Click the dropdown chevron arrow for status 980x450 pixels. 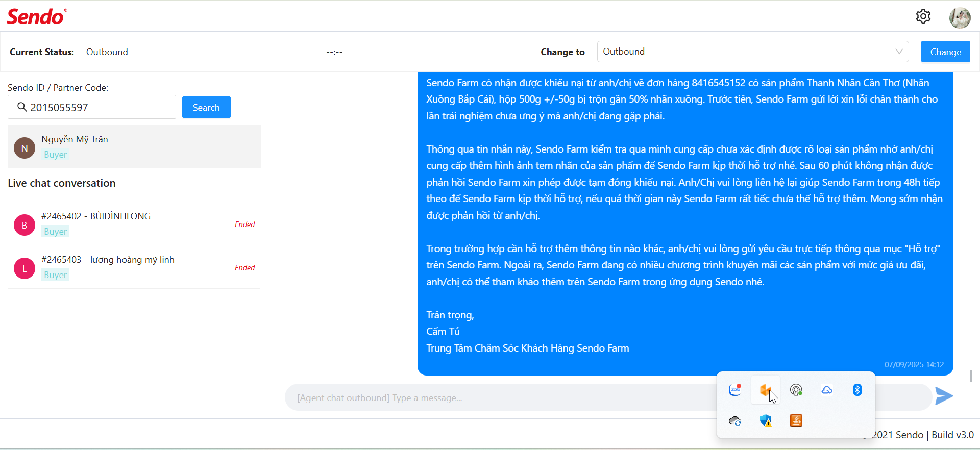coord(899,52)
